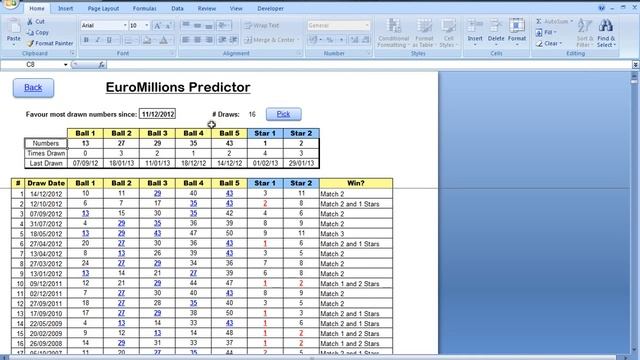640x360 pixels.
Task: Click Decrease Font Size icon
Action: (168, 26)
